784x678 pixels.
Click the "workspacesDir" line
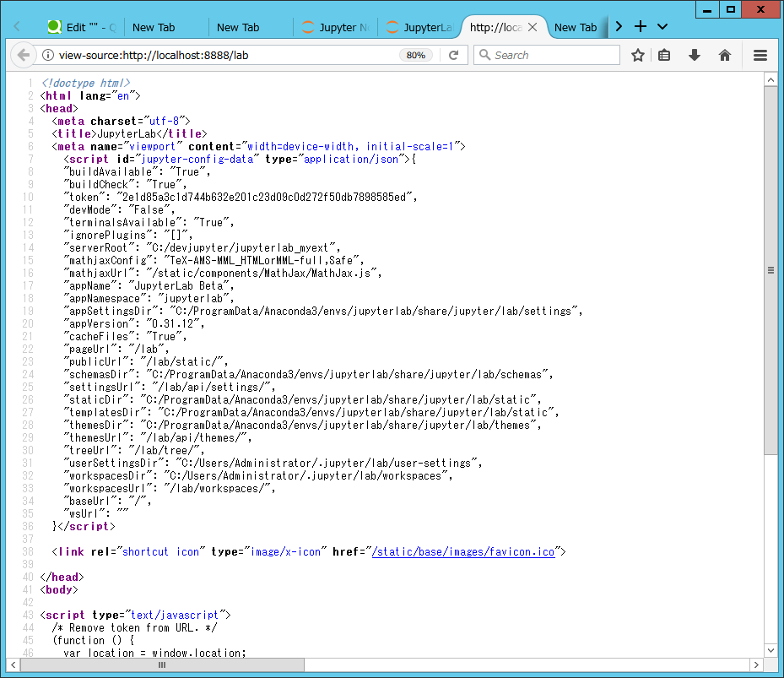point(258,476)
